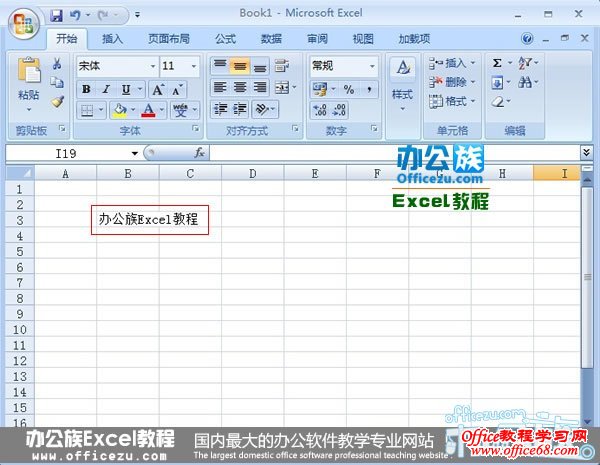This screenshot has height=465, width=600.
Task: Switch to the 公式 tab
Action: [x=225, y=39]
